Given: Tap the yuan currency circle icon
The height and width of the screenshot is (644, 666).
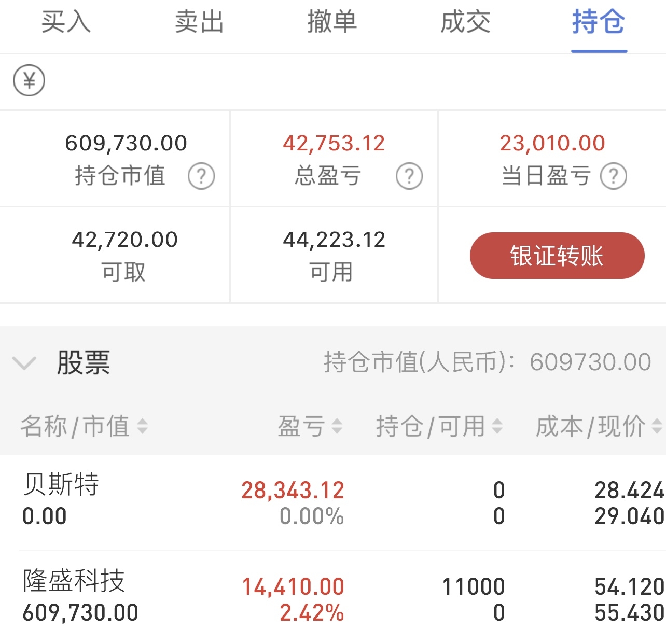Looking at the screenshot, I should click(29, 81).
